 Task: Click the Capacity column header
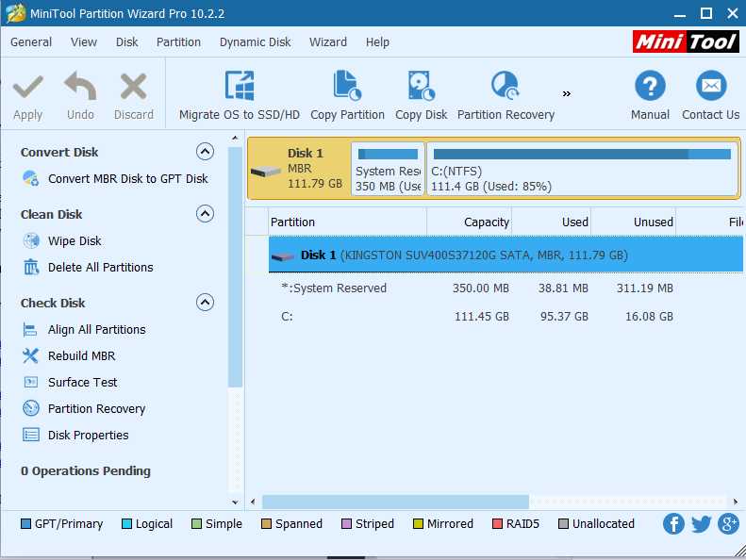[469, 222]
